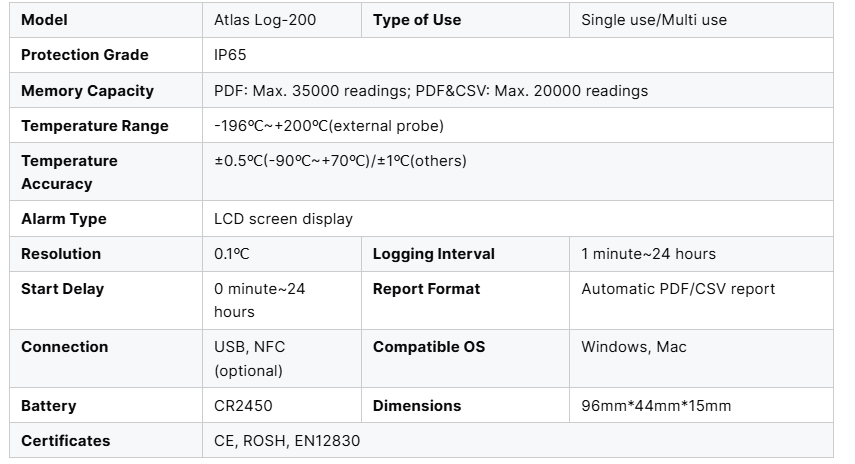Select the Memory Capacity label
Viewport: 855px width, 464px height.
[x=87, y=91]
